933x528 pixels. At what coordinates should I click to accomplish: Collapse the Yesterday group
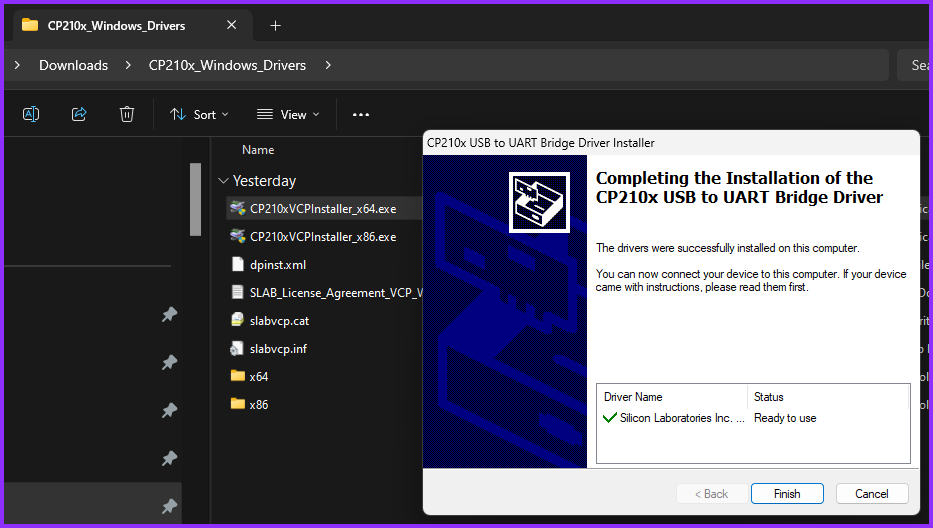tap(223, 181)
